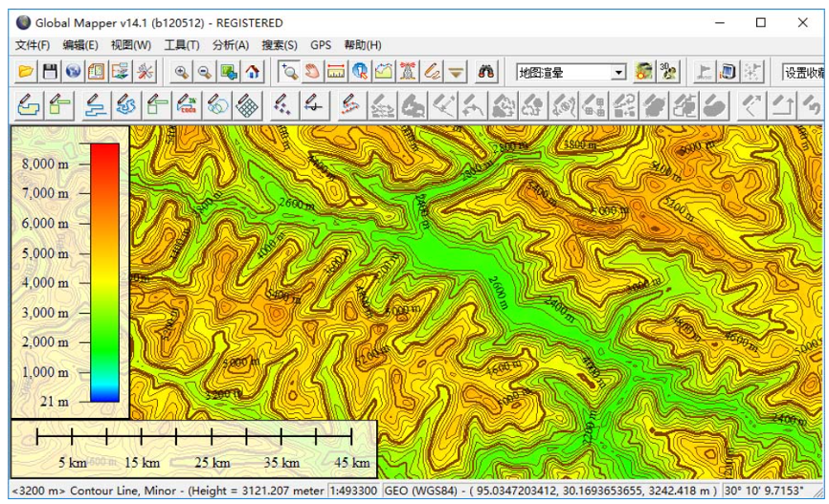The height and width of the screenshot is (504, 829).
Task: Toggle the 3D view button
Action: click(x=668, y=72)
